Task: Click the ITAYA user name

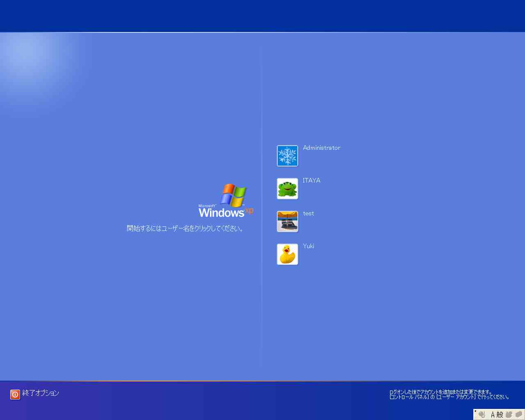Action: pyautogui.click(x=311, y=180)
